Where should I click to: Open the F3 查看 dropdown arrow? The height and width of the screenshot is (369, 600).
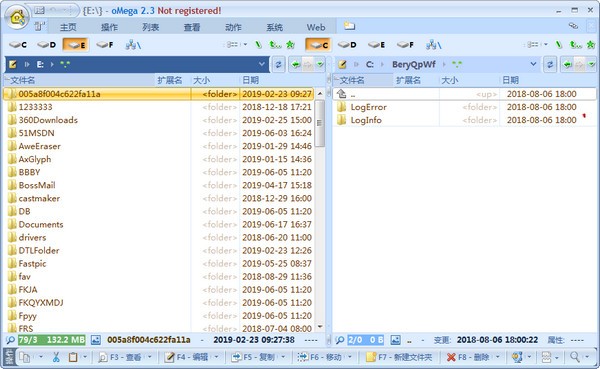tap(150, 357)
